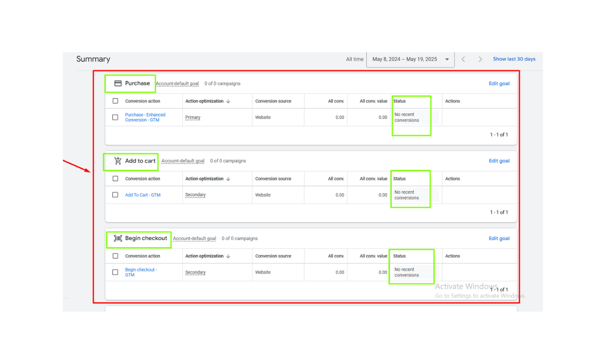Open the Add To Cart - GTM conversion action
The width and height of the screenshot is (606, 364).
pos(143,195)
